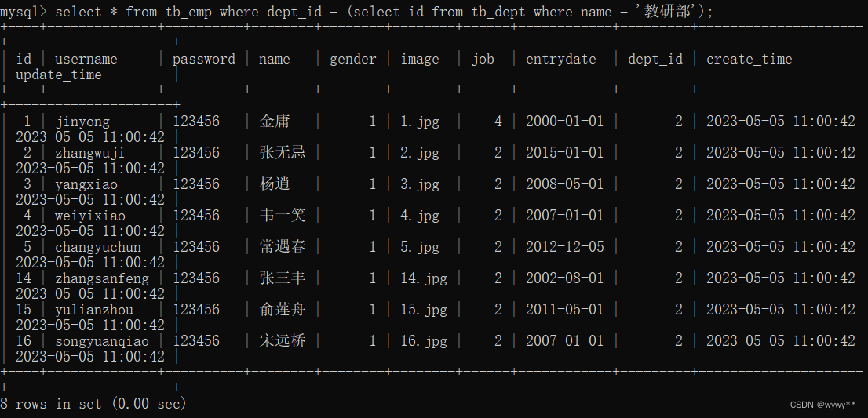Click entrydate '2011-05-01'
The image size is (868, 418).
pyautogui.click(x=564, y=310)
